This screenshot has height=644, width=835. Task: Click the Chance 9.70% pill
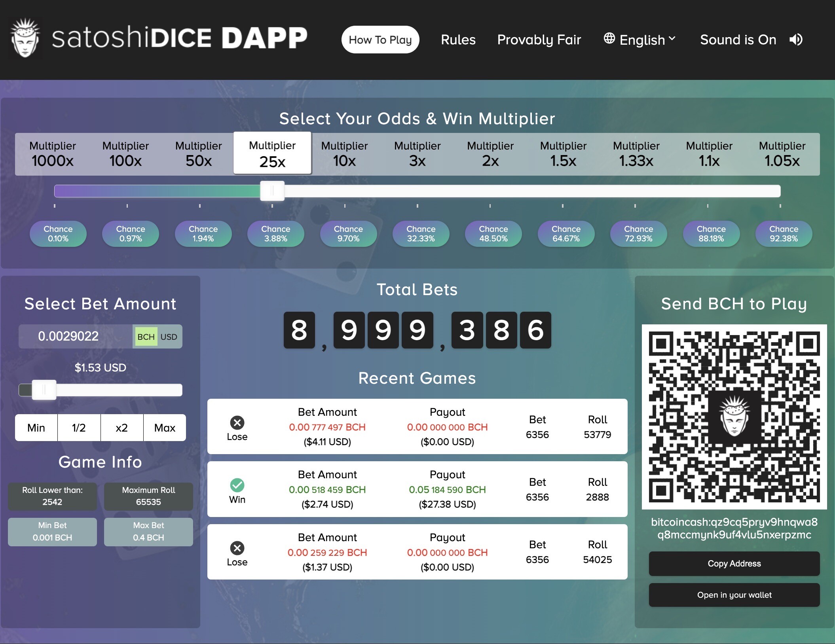point(348,234)
